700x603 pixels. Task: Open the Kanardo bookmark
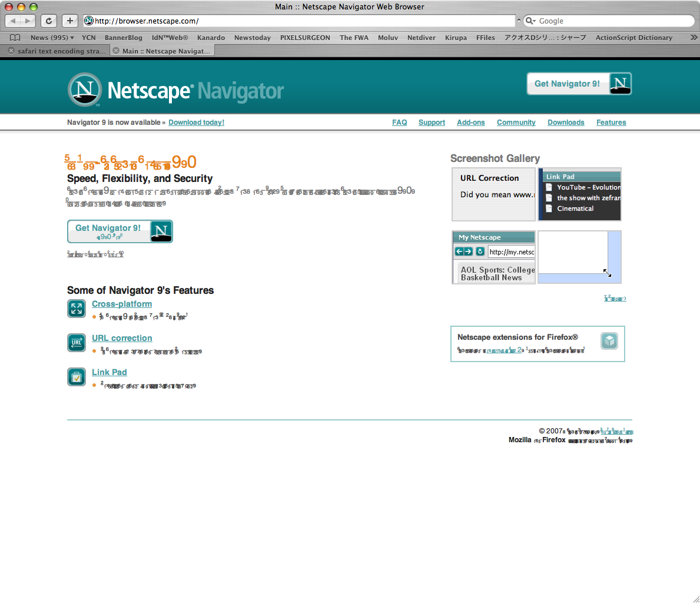click(211, 38)
